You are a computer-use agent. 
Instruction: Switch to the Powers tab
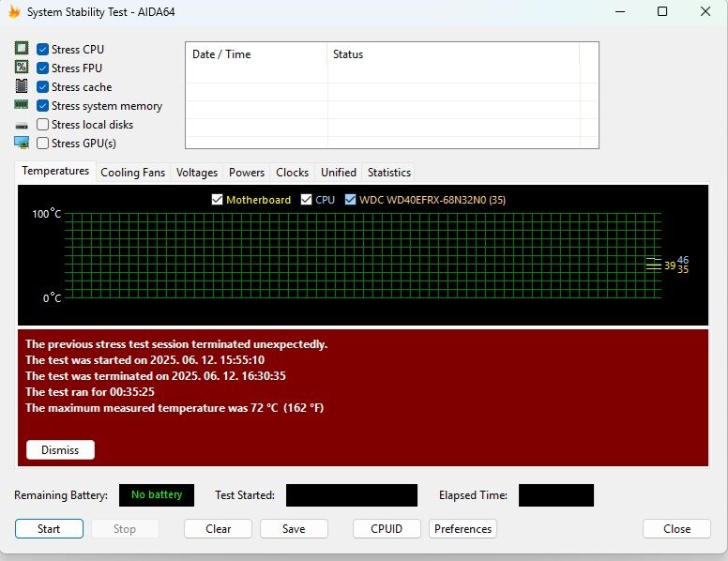click(x=247, y=173)
